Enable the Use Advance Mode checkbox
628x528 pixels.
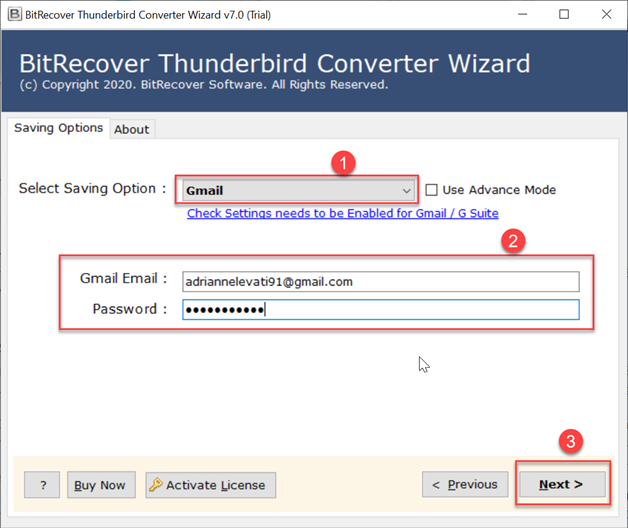pyautogui.click(x=431, y=190)
